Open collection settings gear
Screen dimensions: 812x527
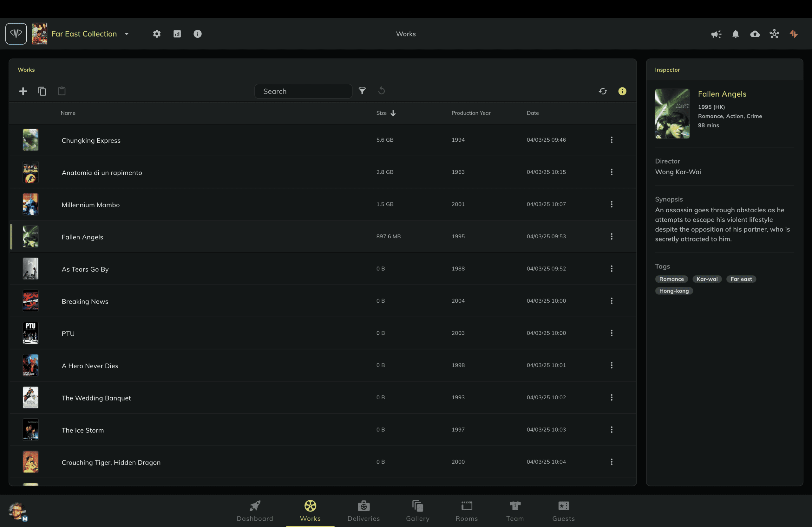157,34
